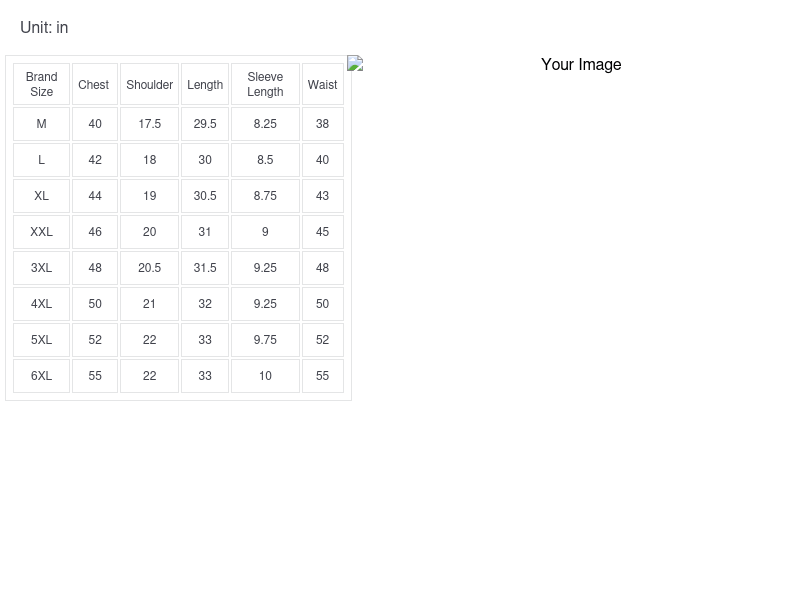Viewport: 800px width, 600px height.
Task: Click the XL size row label
Action: [41, 196]
